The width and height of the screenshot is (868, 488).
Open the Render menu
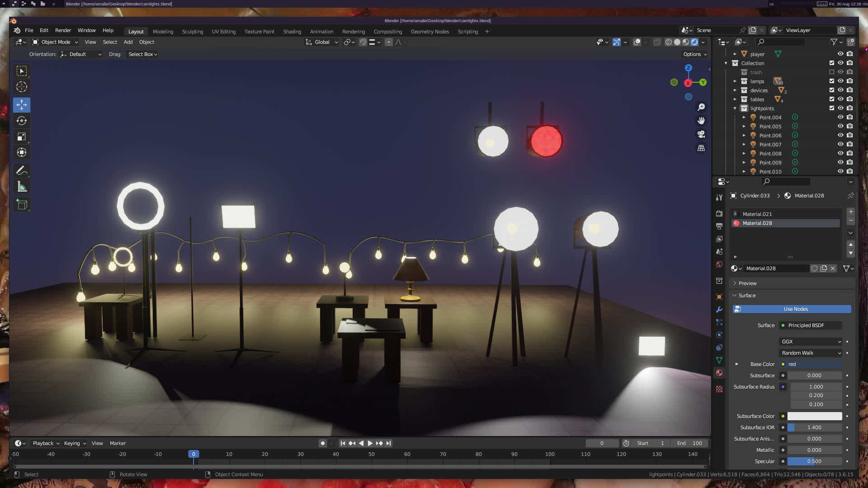coord(63,30)
